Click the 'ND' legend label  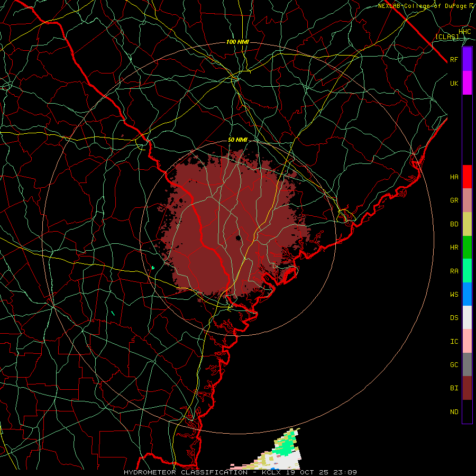click(454, 412)
